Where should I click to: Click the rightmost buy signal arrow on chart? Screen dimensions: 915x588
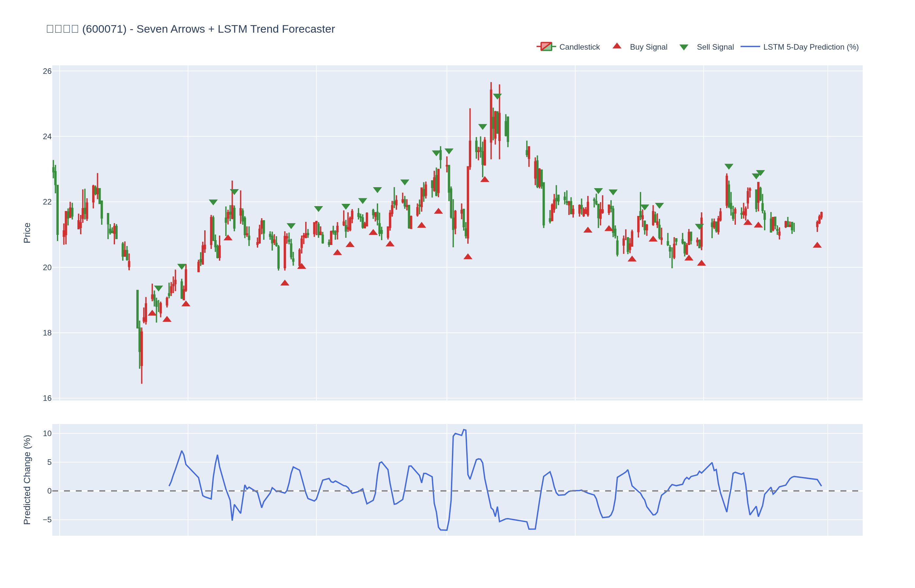[x=817, y=245]
